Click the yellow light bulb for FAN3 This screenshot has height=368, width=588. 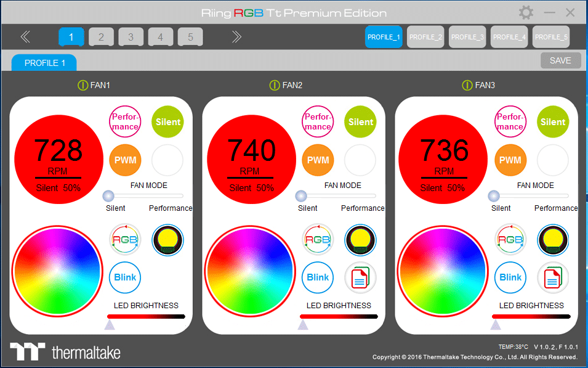tap(553, 240)
